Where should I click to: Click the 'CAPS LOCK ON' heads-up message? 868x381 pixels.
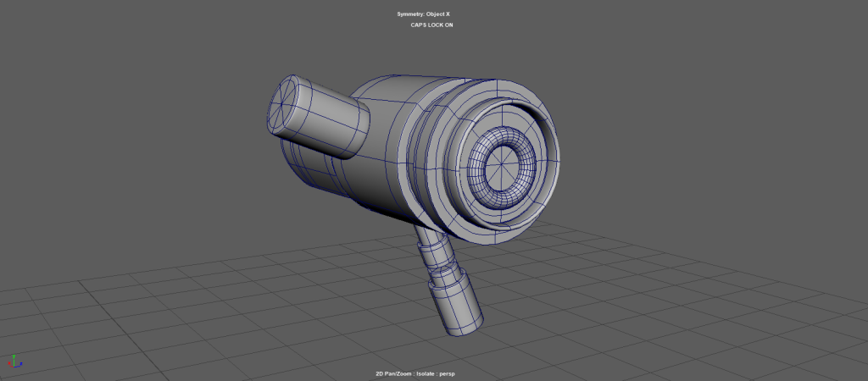[x=431, y=25]
